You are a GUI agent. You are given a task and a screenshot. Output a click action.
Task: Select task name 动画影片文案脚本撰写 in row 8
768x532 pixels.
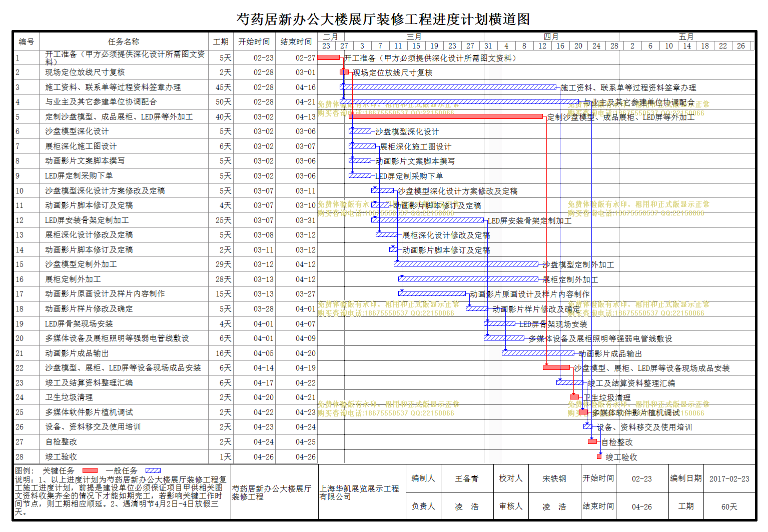(x=85, y=161)
